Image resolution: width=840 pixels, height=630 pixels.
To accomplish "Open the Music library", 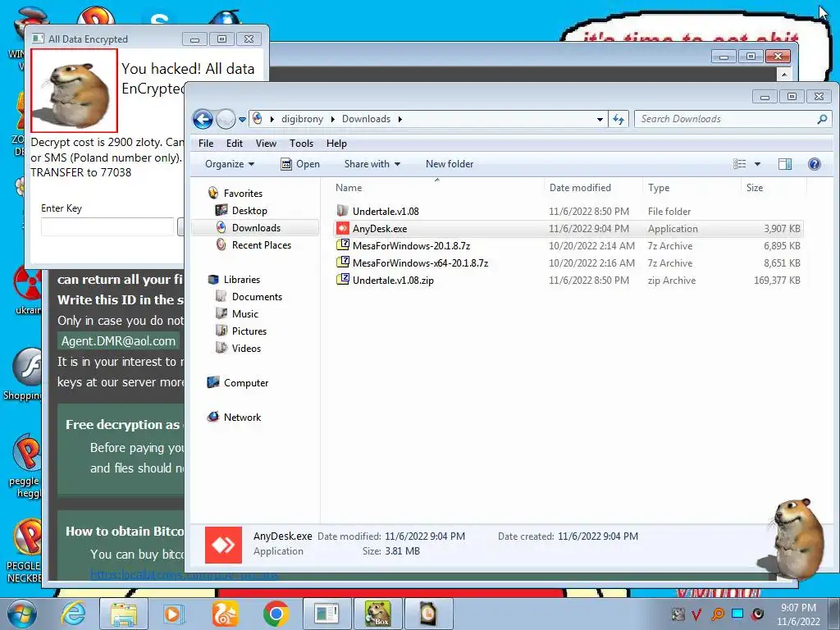I will (x=244, y=314).
